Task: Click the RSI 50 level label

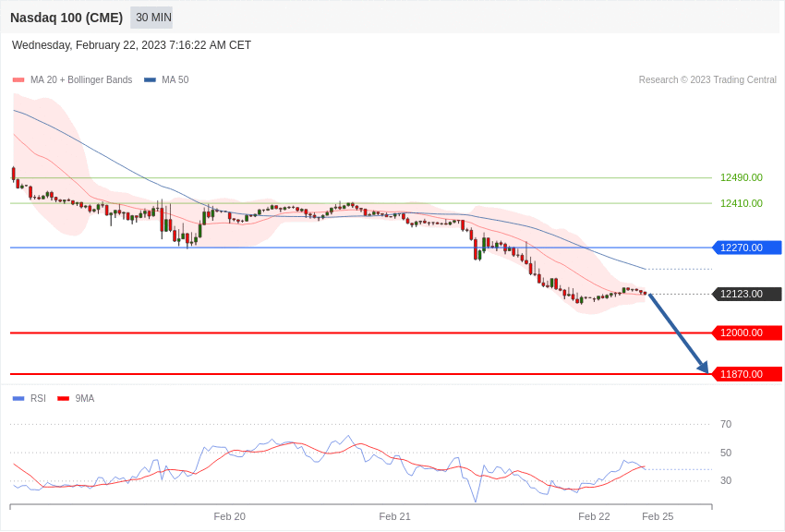Action: [726, 453]
